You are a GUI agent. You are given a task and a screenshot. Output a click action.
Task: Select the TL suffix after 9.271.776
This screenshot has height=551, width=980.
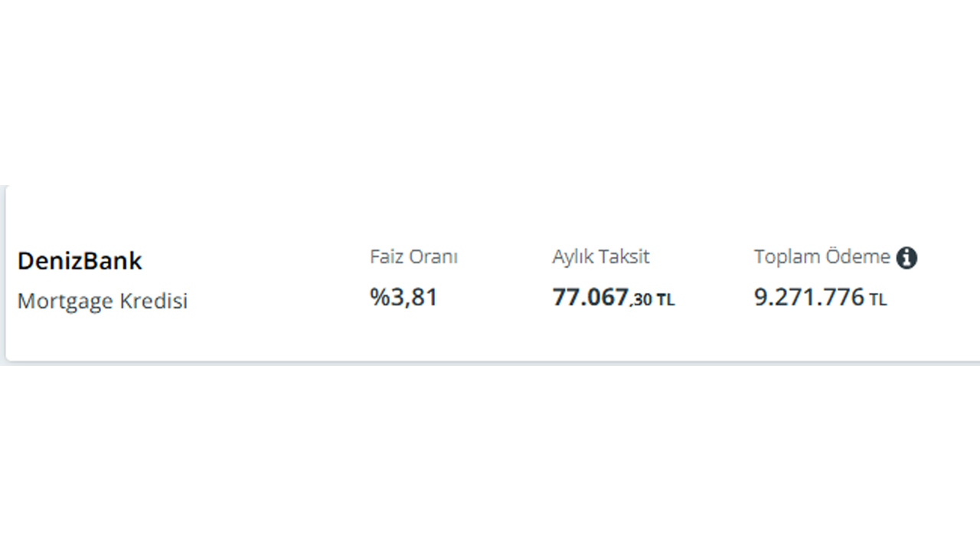pos(878,300)
